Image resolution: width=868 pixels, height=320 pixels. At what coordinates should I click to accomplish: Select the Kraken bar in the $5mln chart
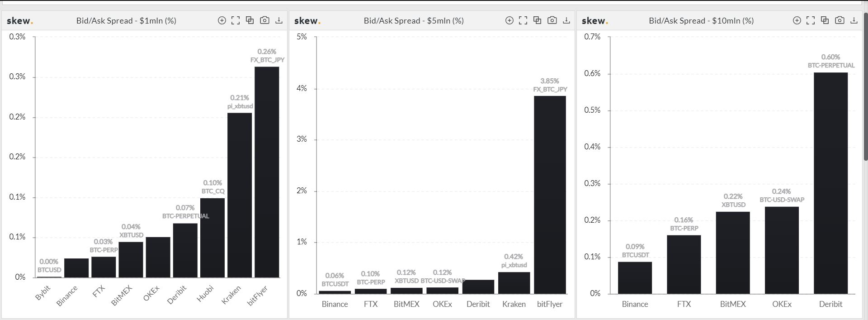pos(514,283)
